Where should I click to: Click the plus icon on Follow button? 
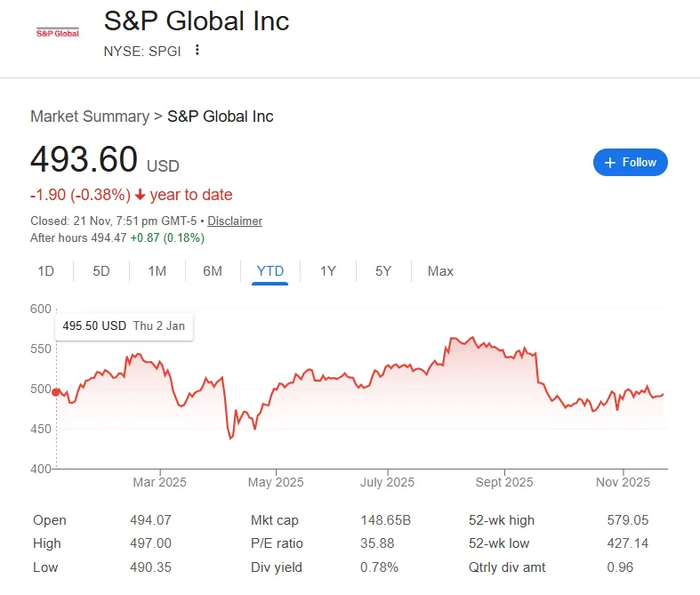pyautogui.click(x=609, y=163)
